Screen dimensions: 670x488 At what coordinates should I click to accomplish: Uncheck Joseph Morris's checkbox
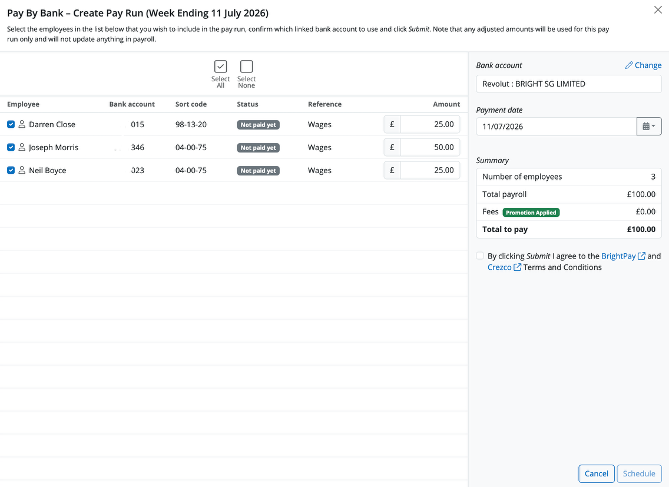point(11,147)
